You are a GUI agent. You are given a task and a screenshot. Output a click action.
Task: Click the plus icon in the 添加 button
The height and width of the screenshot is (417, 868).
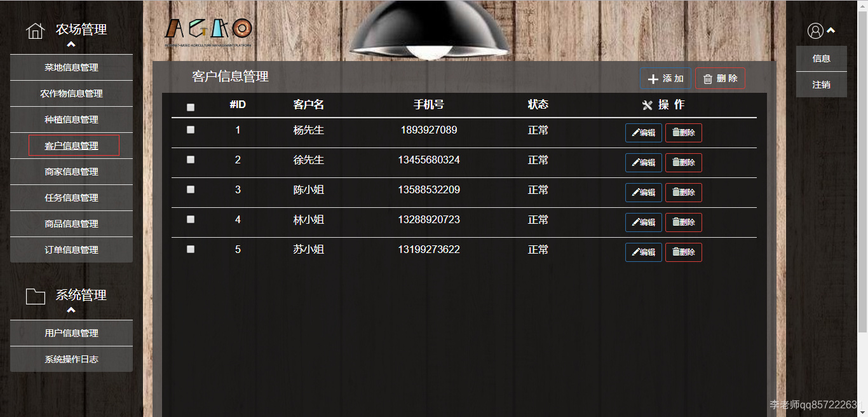click(653, 79)
